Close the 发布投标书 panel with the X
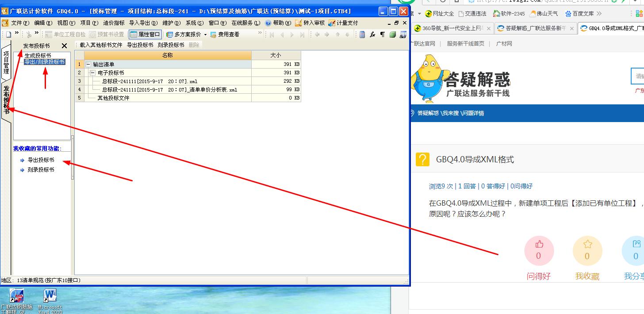 point(64,46)
